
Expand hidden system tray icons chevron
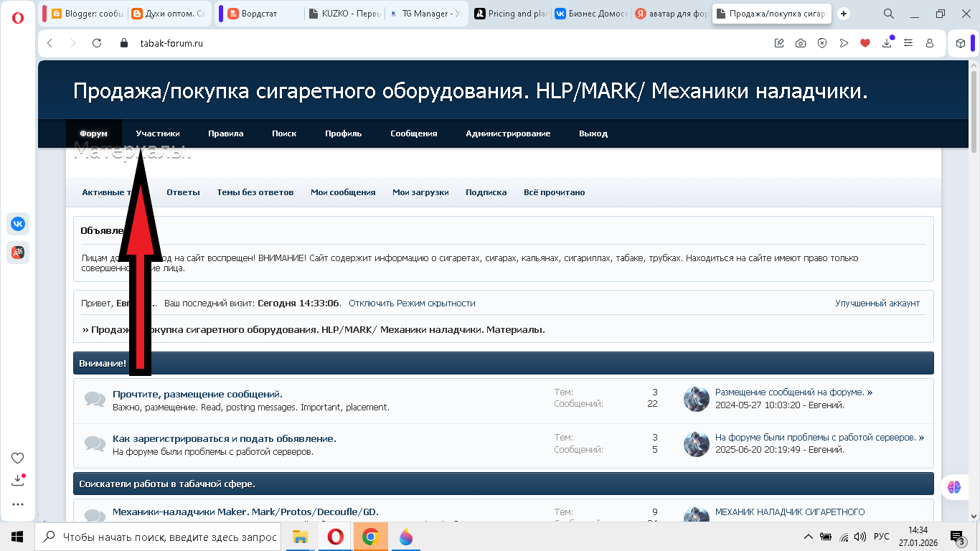[809, 537]
